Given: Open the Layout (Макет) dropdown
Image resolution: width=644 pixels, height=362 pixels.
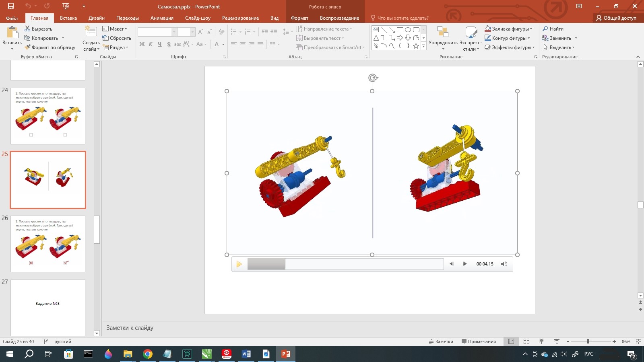Looking at the screenshot, I should [x=115, y=29].
